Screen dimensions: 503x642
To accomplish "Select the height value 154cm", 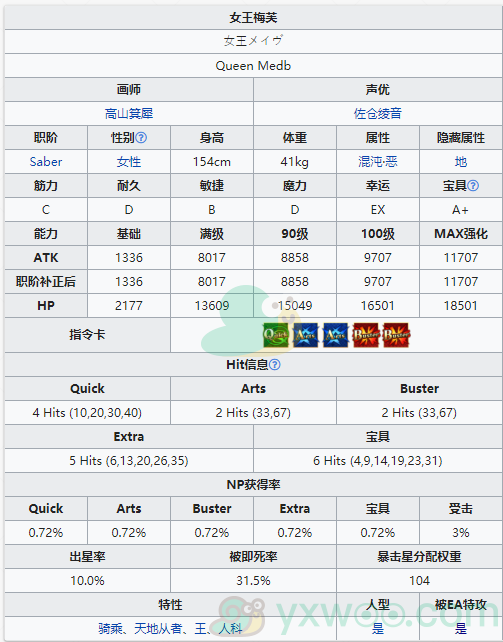I will coord(212,162).
